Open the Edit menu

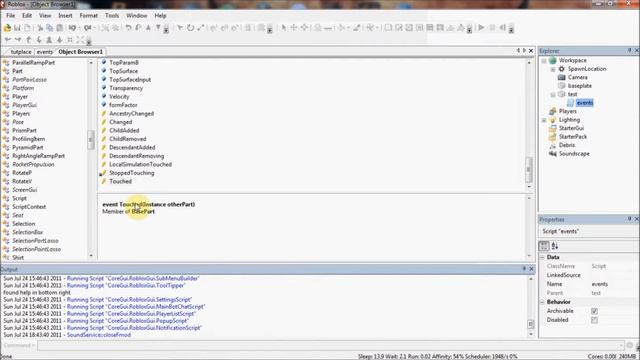click(x=27, y=16)
